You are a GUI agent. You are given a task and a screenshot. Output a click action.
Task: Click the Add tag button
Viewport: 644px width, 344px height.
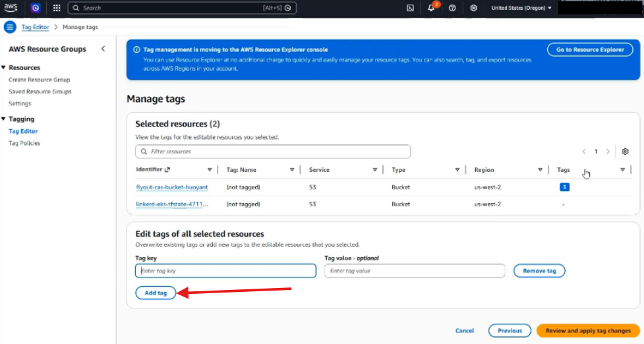(x=156, y=293)
